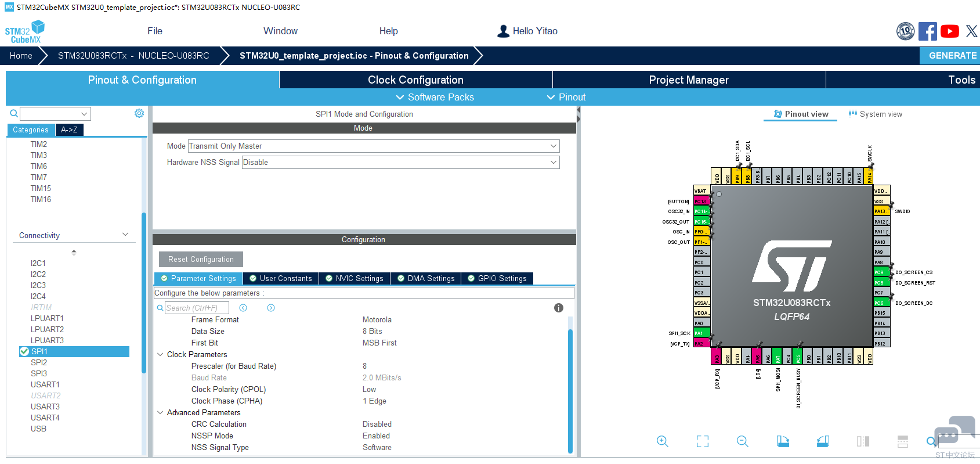Click the parameter info icon

(559, 308)
